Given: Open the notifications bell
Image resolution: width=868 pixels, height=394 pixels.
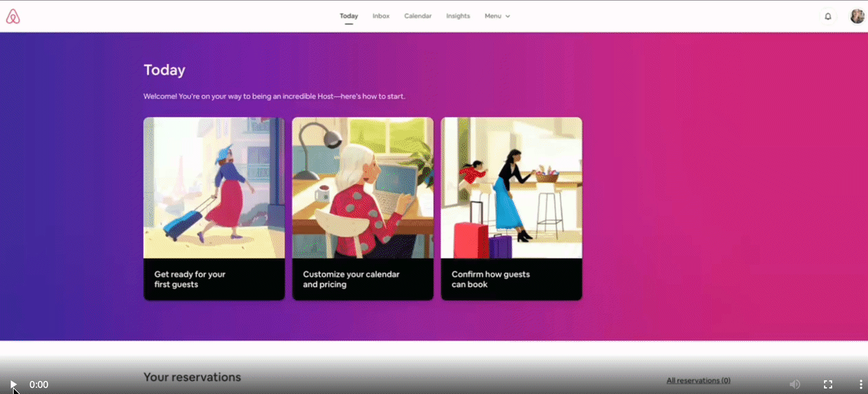Looking at the screenshot, I should (828, 17).
